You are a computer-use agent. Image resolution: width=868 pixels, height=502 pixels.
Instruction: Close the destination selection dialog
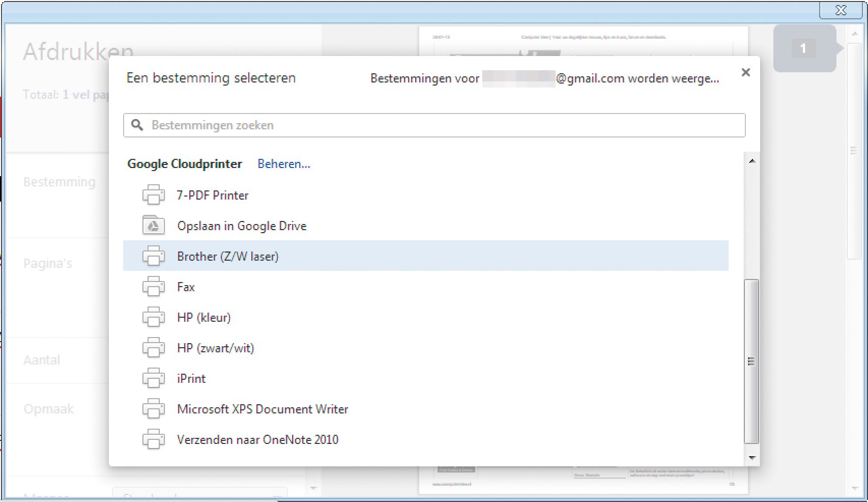point(746,72)
